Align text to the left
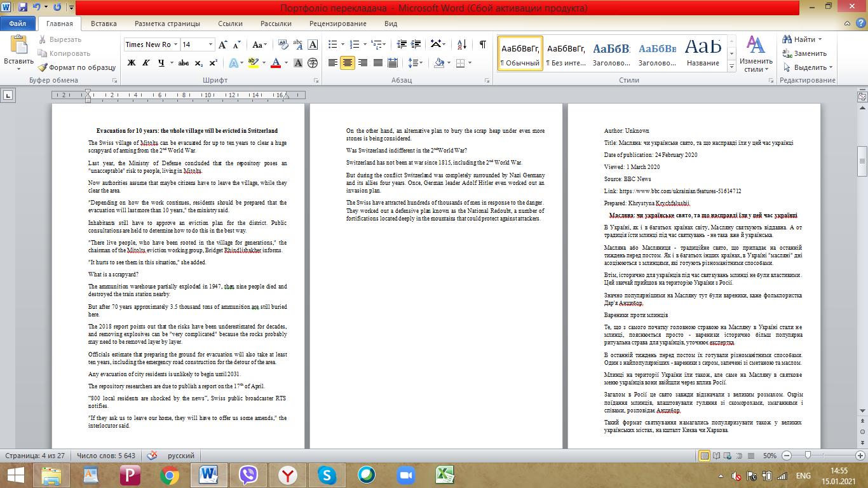Viewport: 868px width, 488px height. click(332, 63)
